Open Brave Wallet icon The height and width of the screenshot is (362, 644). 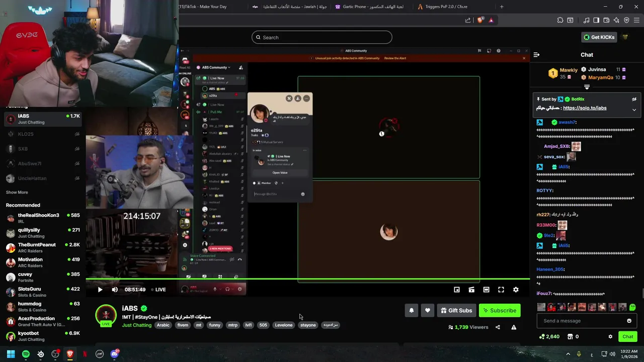coord(606,20)
